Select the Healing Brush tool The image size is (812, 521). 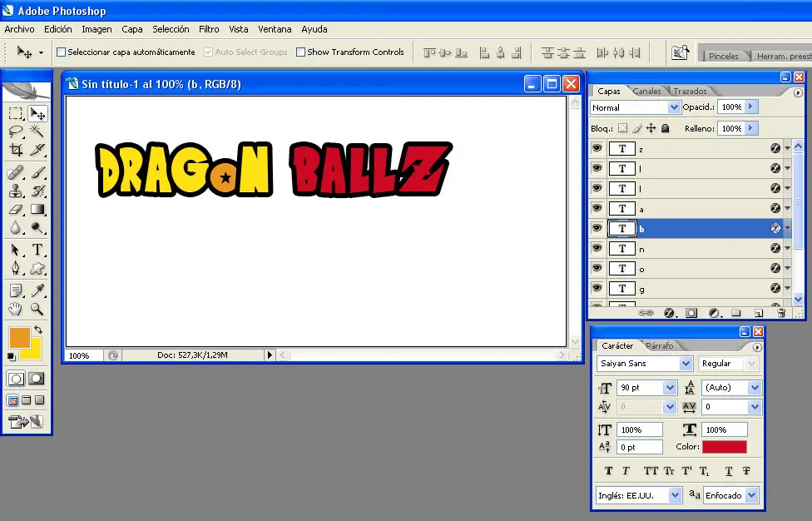[16, 172]
